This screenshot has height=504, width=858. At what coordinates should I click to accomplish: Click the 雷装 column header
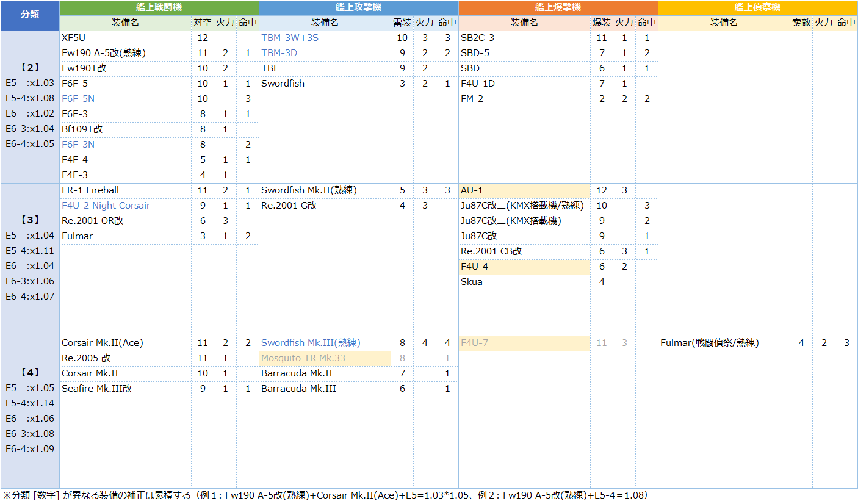click(402, 23)
